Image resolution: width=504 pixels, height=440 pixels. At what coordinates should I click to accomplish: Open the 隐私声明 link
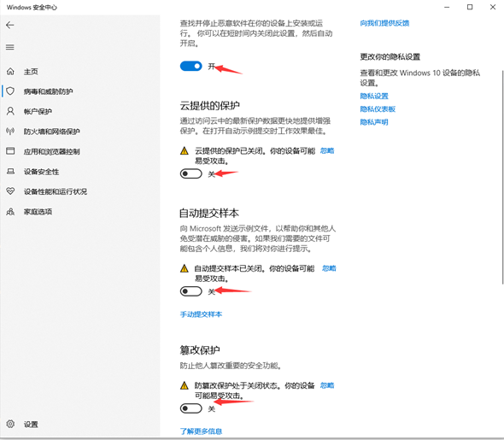point(374,122)
